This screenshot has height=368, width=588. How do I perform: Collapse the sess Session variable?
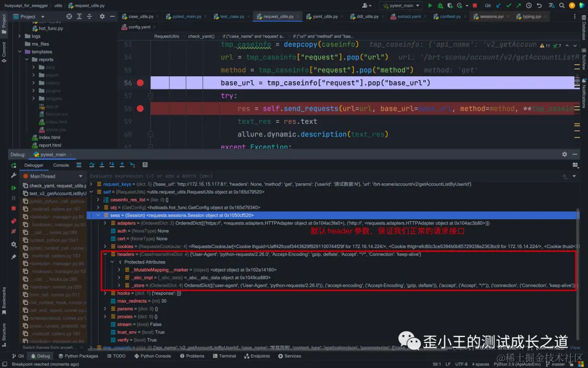[x=98, y=215]
